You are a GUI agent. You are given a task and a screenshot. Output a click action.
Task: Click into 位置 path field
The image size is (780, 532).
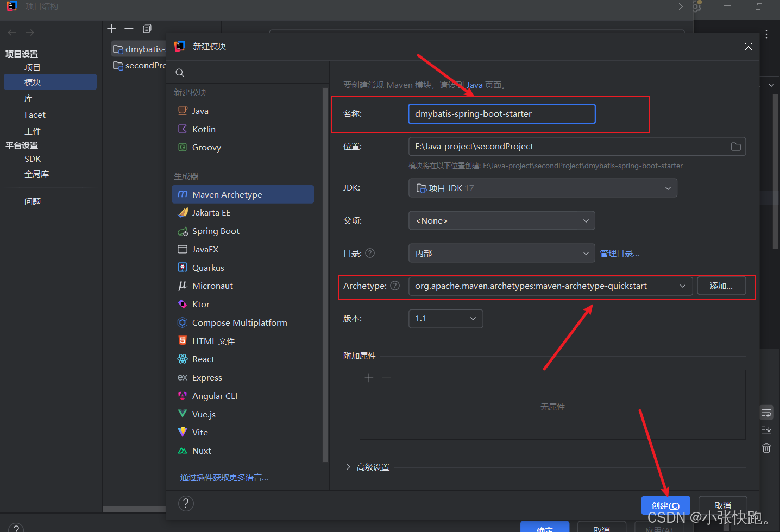coord(577,147)
